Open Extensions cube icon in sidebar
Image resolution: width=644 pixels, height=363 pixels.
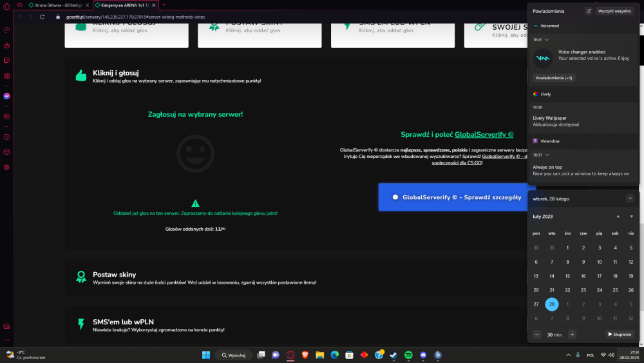[6, 152]
